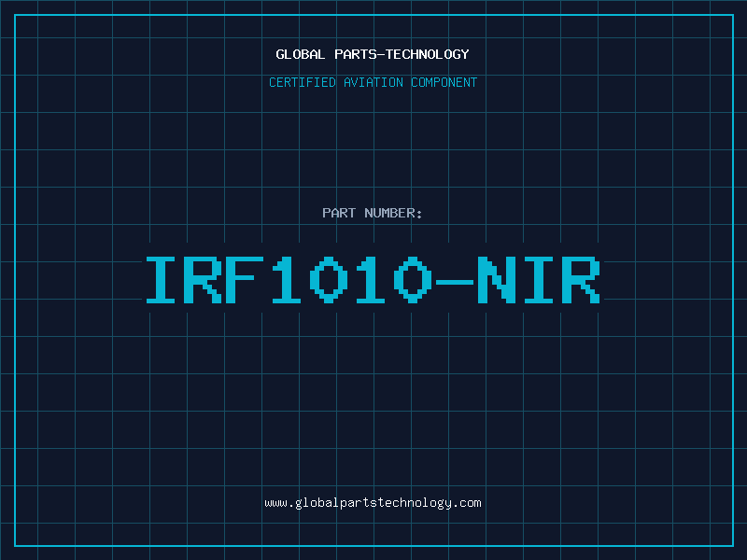Viewport: 747px width, 560px height.
Task: Select the IRF1010-NIR part number text
Action: [x=373, y=279]
